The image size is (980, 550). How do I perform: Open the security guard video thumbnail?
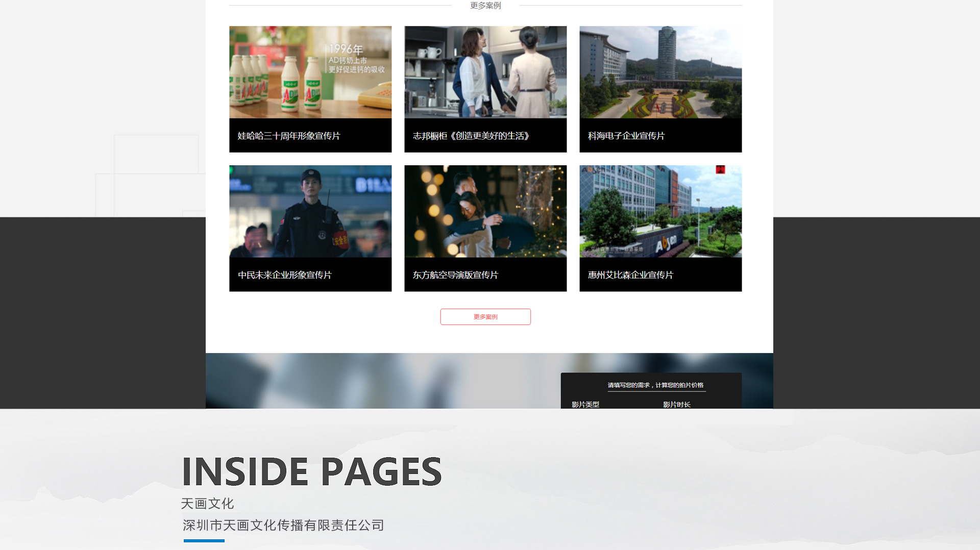click(310, 211)
